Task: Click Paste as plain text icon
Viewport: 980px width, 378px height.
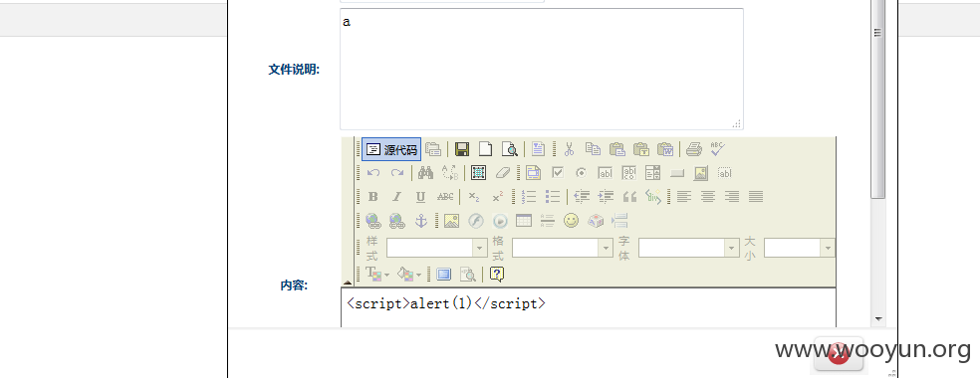Action: (x=640, y=149)
